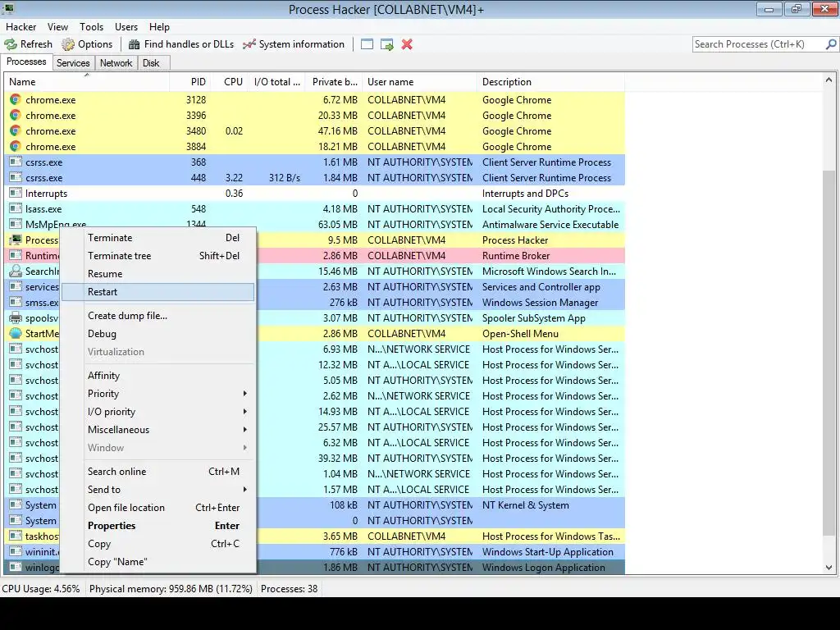The height and width of the screenshot is (630, 840).
Task: Open Options gear icon
Action: [x=68, y=44]
